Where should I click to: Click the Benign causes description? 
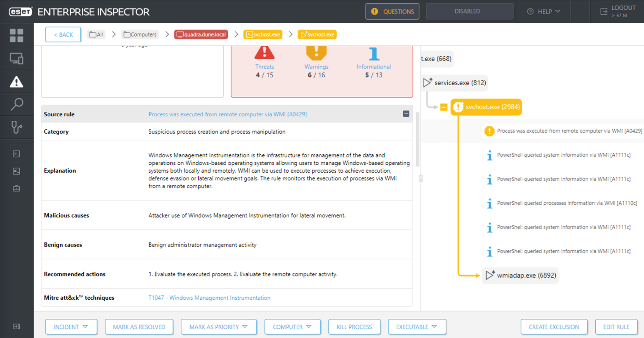tap(202, 245)
